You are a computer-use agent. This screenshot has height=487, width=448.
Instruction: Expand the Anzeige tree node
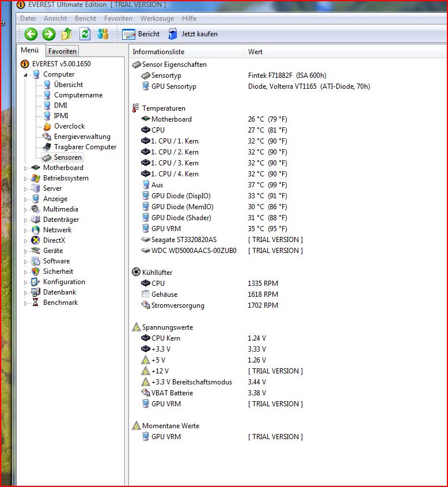click(25, 199)
